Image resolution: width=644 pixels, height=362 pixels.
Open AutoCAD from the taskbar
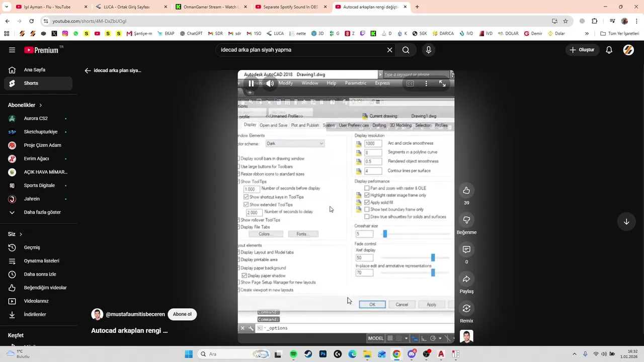(441, 354)
